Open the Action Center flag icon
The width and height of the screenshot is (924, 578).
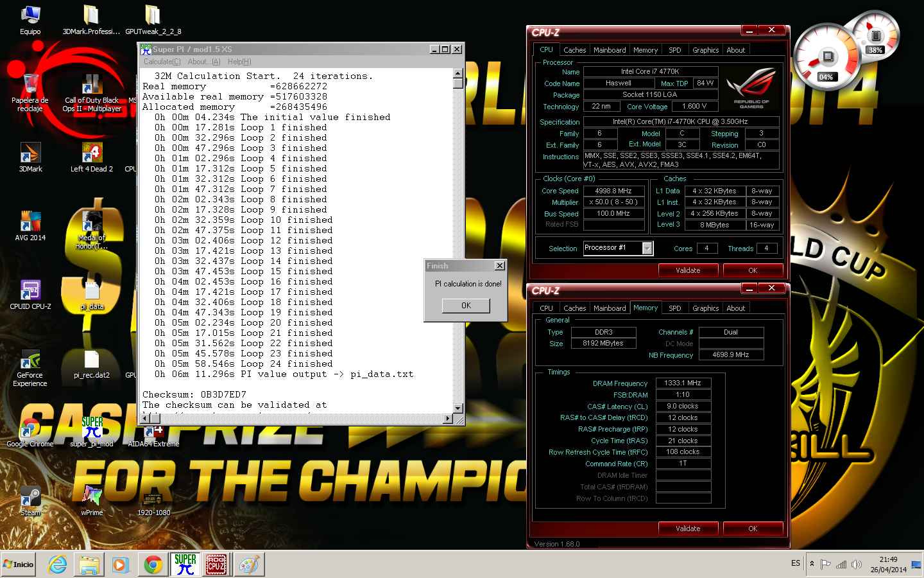[x=826, y=565]
